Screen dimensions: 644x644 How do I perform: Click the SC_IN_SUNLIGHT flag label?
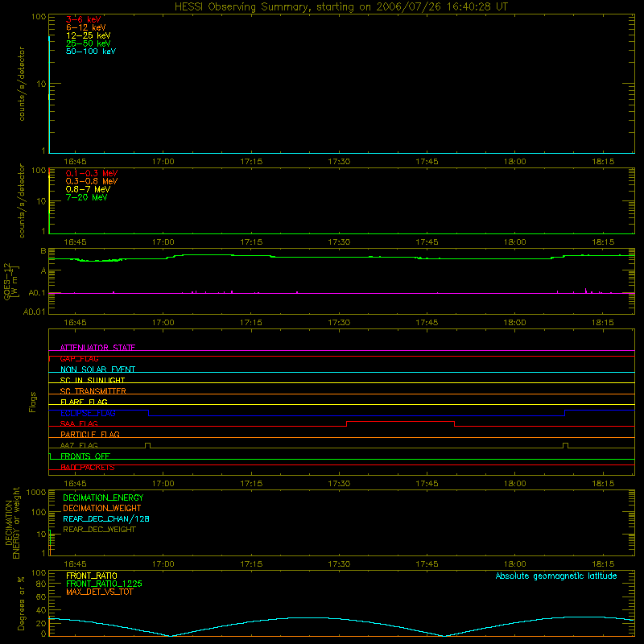[93, 380]
